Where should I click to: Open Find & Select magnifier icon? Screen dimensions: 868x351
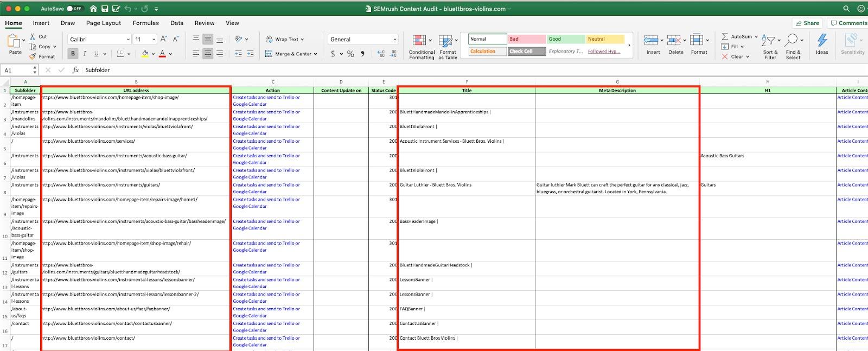pyautogui.click(x=792, y=41)
